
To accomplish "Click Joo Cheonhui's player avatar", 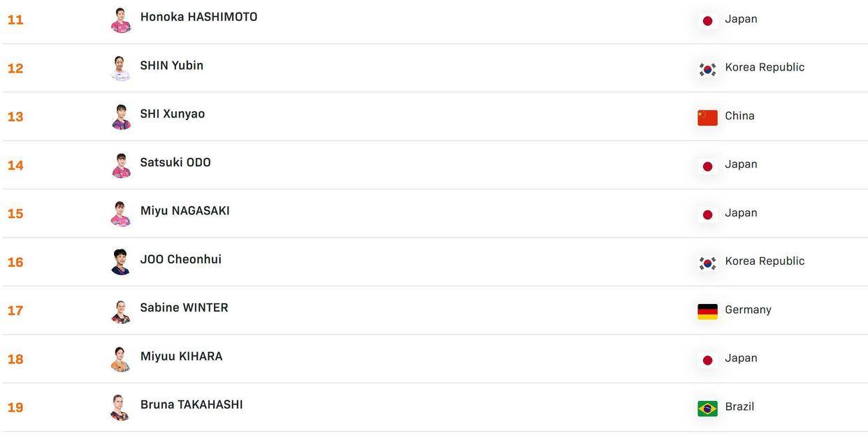I will point(121,262).
